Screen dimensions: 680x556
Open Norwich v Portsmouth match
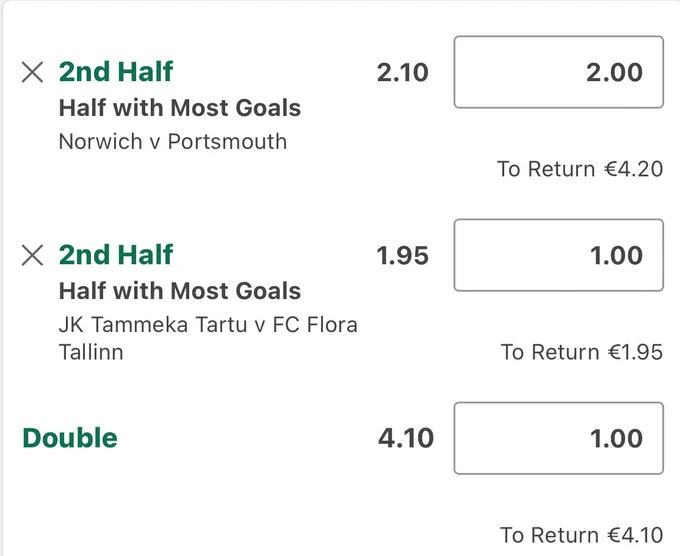coord(173,141)
